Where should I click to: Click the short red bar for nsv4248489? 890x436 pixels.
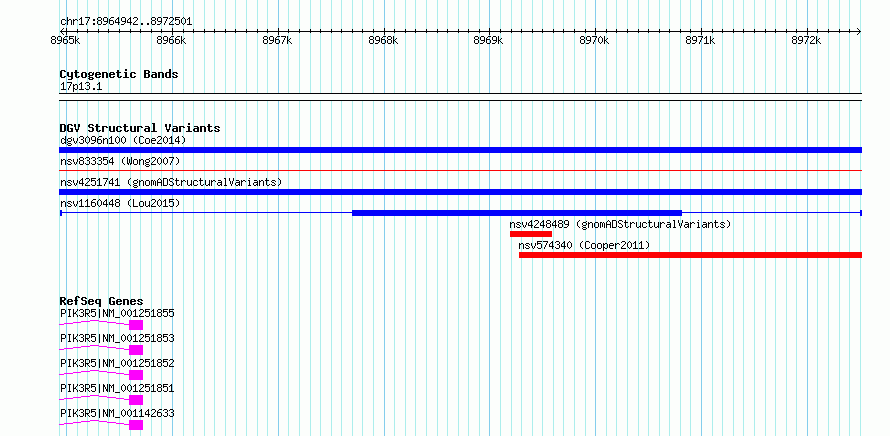(x=531, y=234)
